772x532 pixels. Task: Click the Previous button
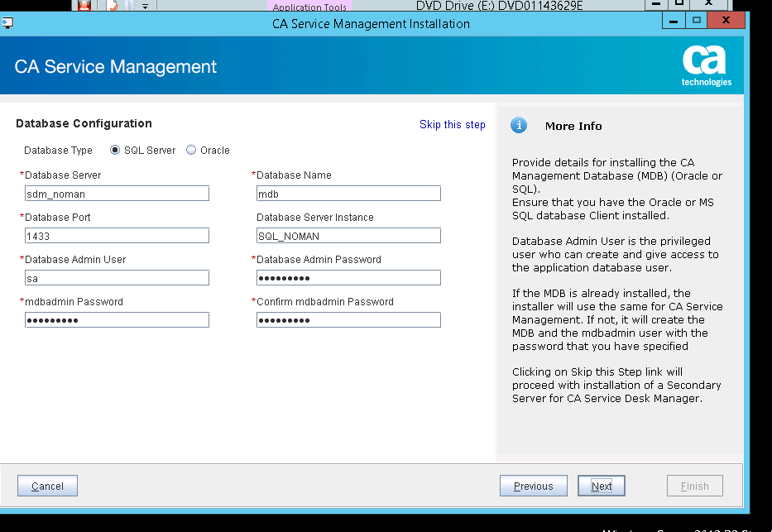pyautogui.click(x=533, y=486)
